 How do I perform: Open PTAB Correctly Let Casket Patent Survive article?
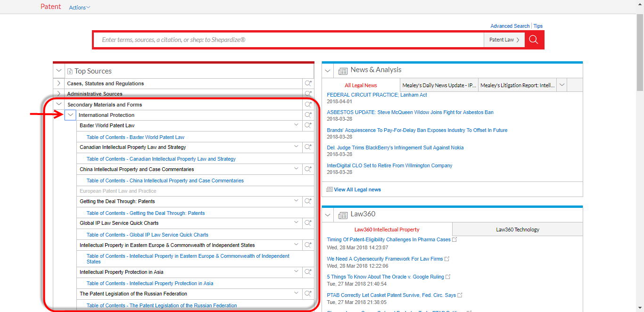391,295
